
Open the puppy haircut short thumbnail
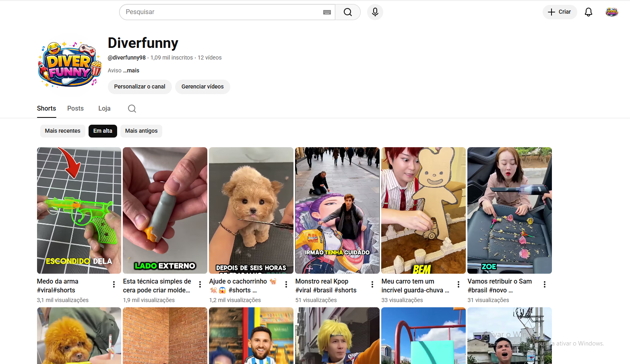(x=251, y=210)
